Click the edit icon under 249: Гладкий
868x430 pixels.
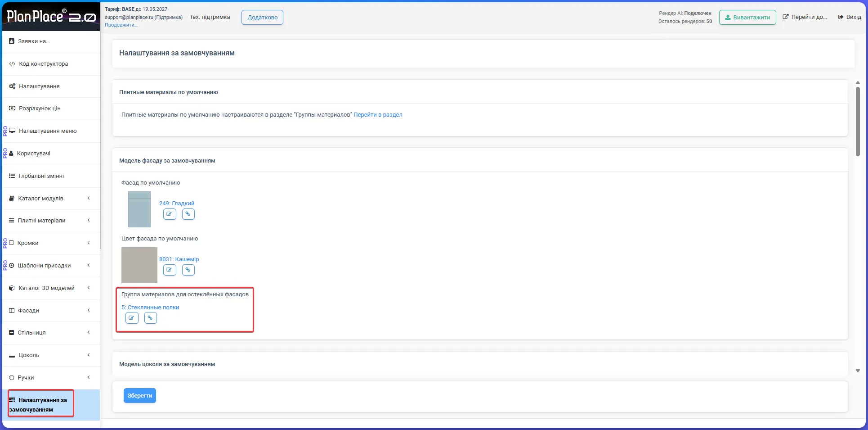[x=170, y=214]
